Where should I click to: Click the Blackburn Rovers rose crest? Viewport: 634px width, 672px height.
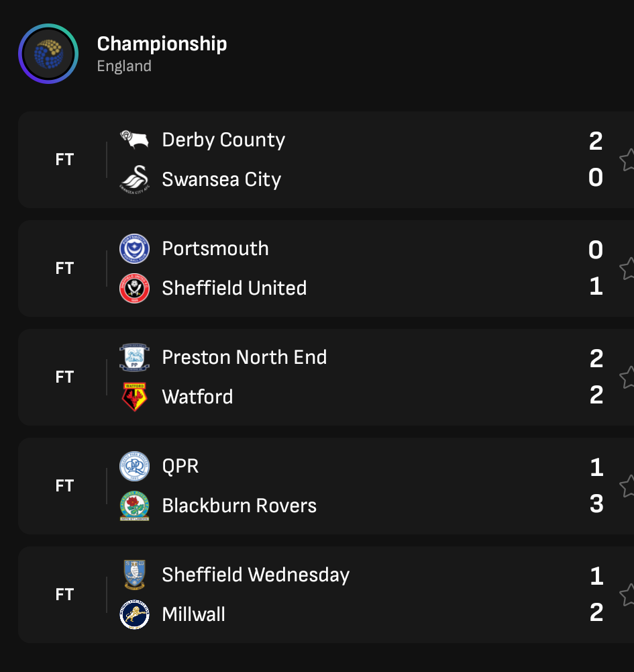tap(134, 506)
